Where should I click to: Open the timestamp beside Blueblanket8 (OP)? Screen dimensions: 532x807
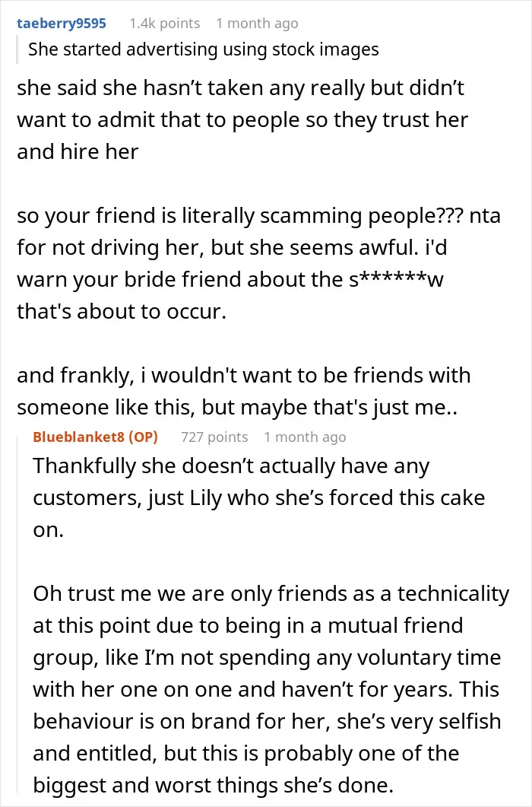pyautogui.click(x=305, y=437)
